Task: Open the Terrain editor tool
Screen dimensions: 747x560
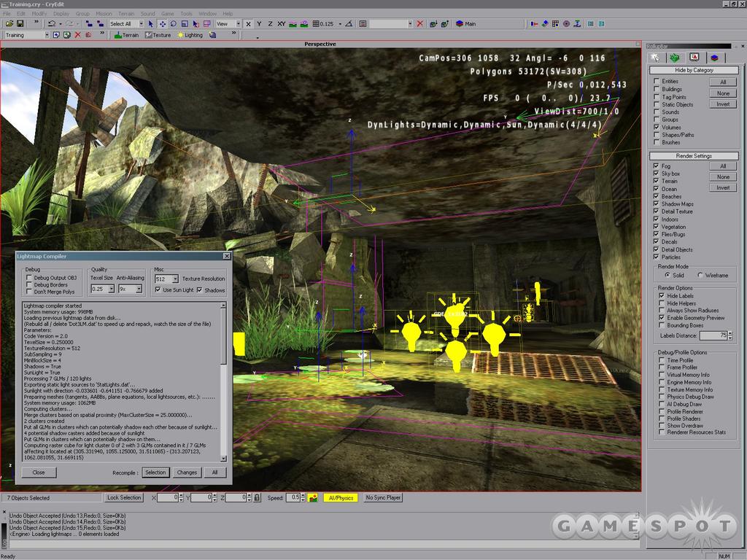Action: click(x=126, y=35)
